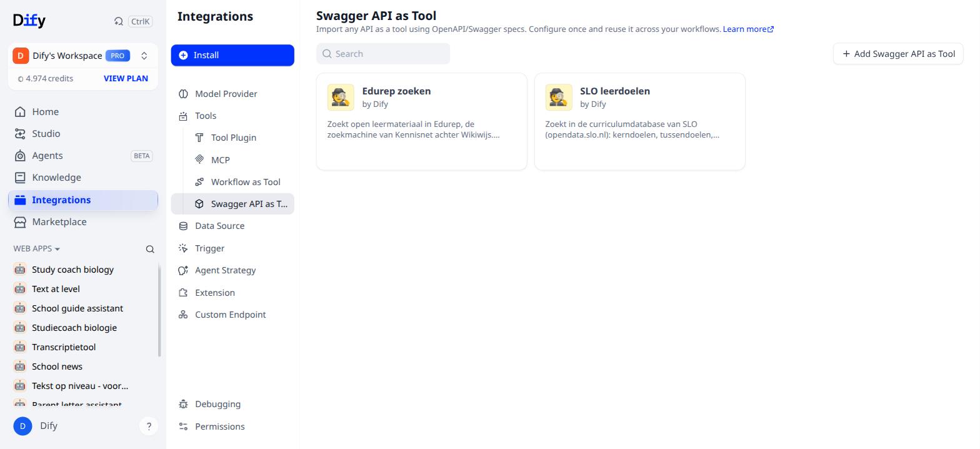
Task: Open the Custom Endpoint section
Action: (232, 315)
